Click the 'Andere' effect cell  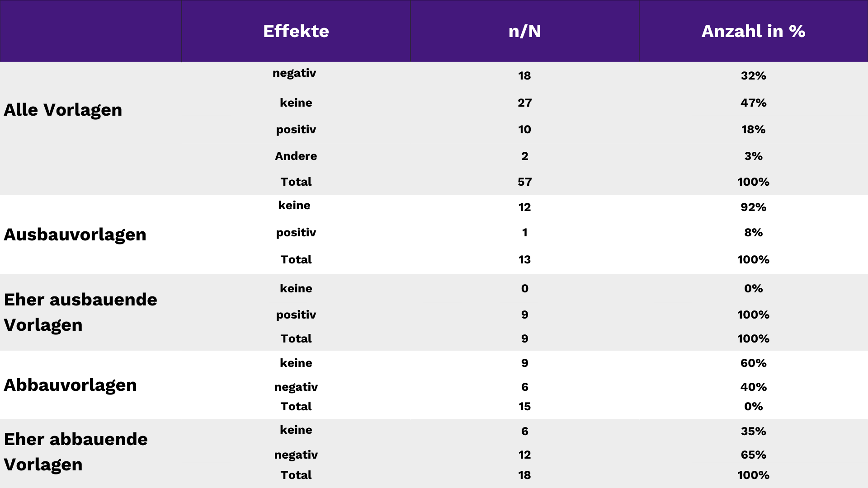tap(296, 156)
